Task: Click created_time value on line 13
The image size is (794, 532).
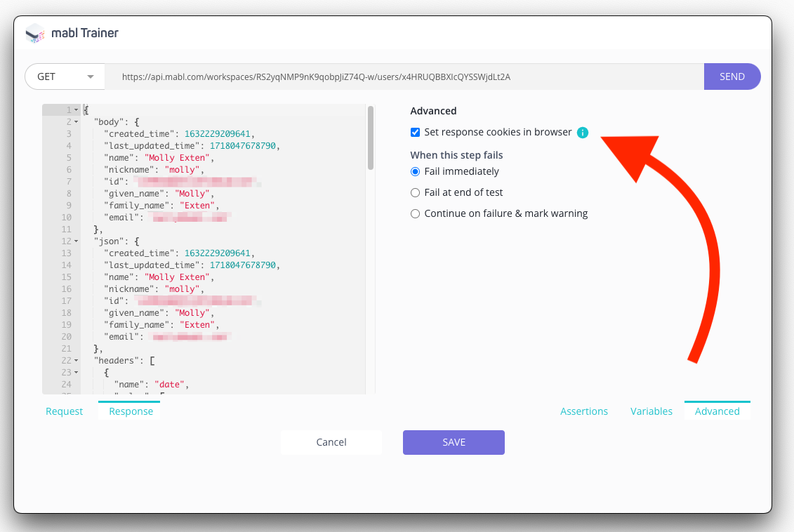Action: (x=217, y=253)
